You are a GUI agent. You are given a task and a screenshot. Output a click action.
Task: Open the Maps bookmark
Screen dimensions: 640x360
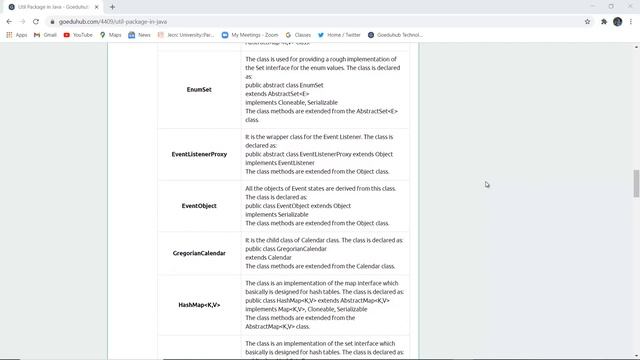click(x=111, y=35)
